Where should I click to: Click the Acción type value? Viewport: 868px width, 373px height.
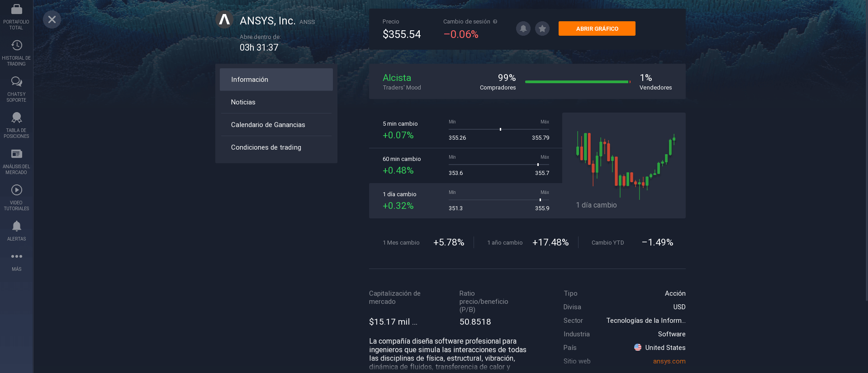click(x=675, y=293)
